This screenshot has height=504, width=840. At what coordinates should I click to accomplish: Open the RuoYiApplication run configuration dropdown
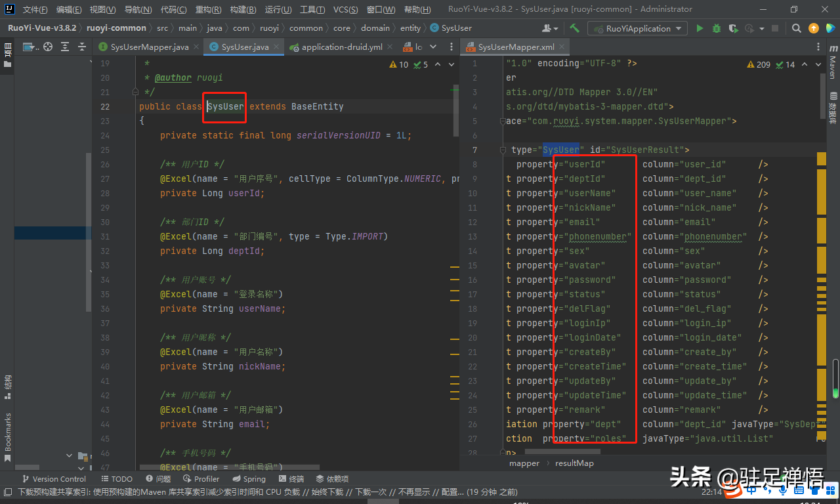click(x=637, y=28)
